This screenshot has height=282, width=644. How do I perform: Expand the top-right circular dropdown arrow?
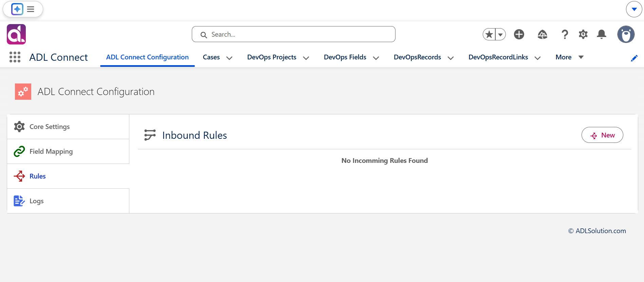634,9
